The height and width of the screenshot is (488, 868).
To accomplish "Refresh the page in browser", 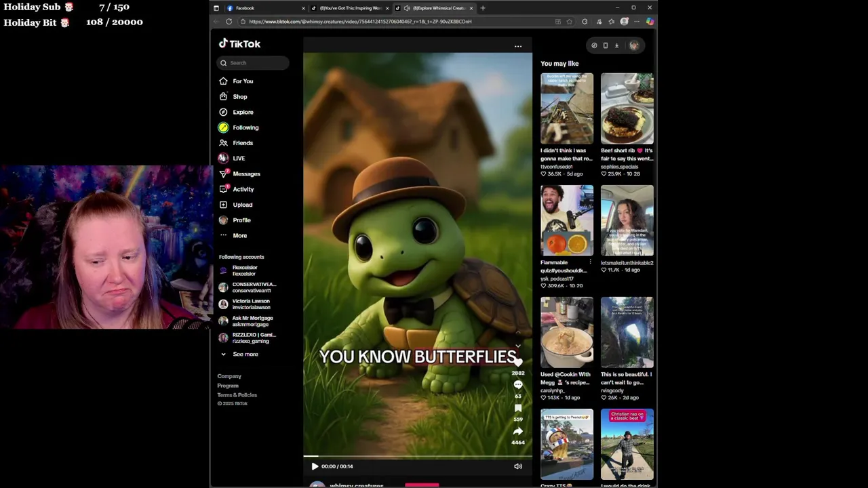I will (x=229, y=22).
